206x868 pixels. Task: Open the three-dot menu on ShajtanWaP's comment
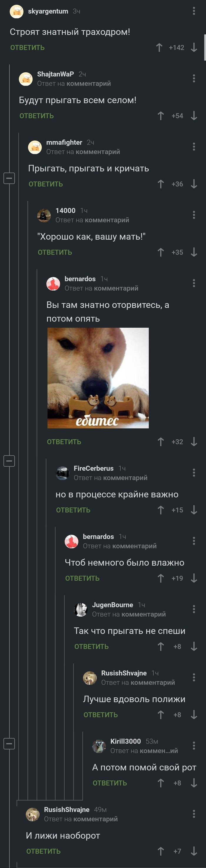tap(194, 79)
